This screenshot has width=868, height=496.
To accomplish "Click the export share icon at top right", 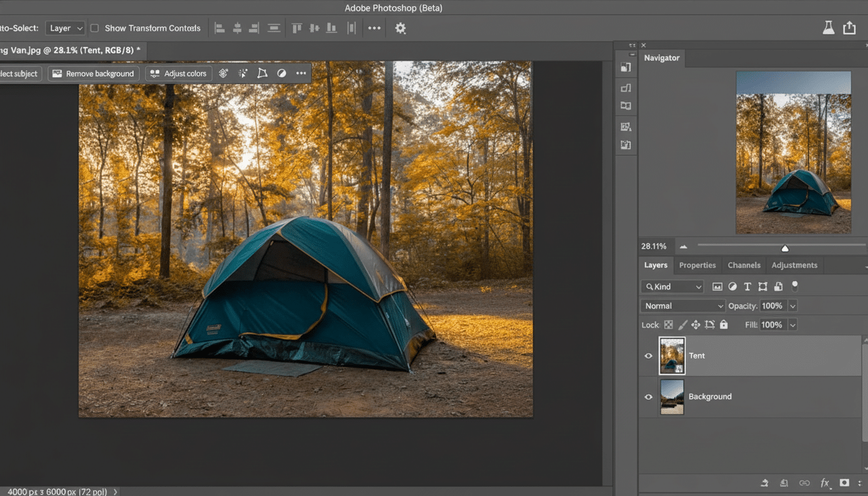I will pos(850,28).
